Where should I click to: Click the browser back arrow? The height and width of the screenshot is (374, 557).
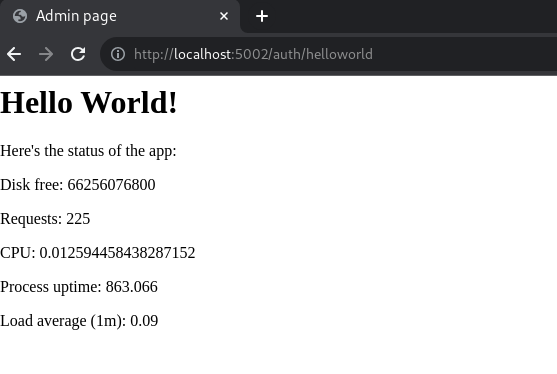(14, 54)
